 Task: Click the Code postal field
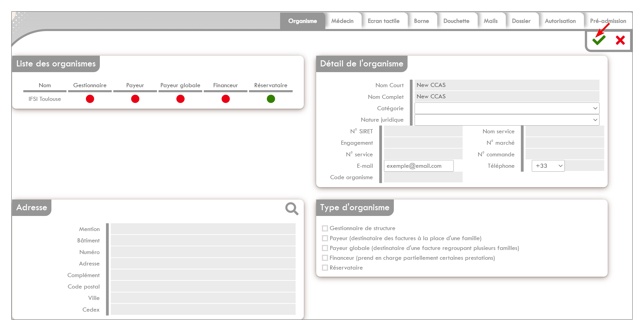(x=203, y=286)
